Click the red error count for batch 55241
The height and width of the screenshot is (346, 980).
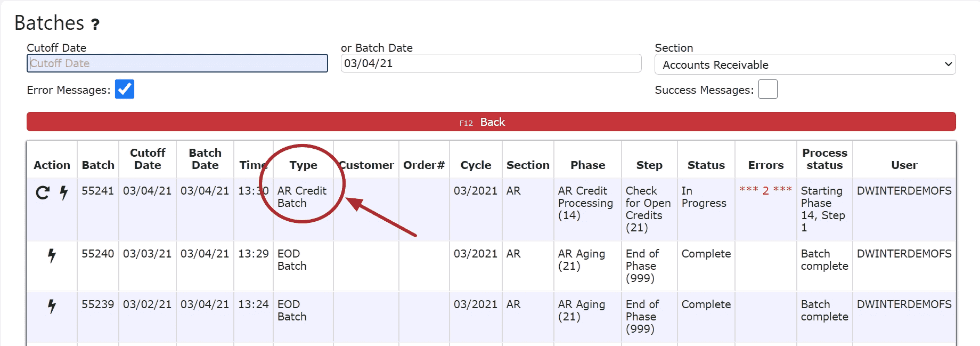pyautogui.click(x=765, y=190)
